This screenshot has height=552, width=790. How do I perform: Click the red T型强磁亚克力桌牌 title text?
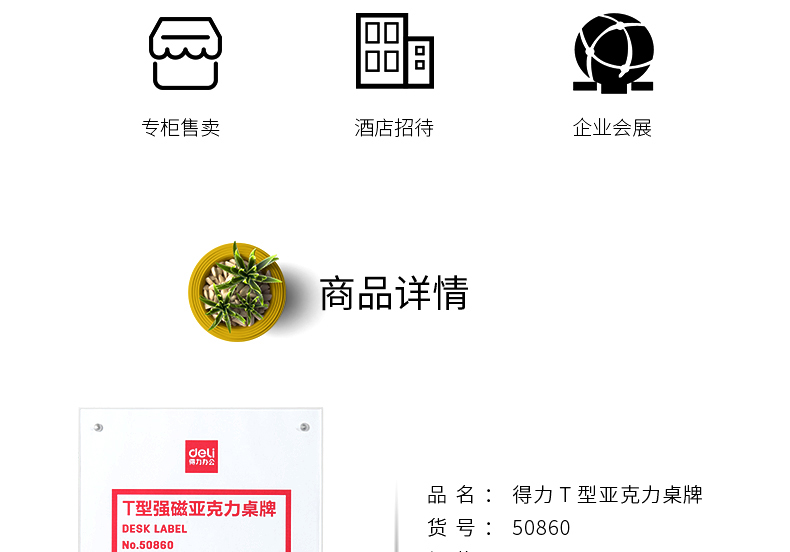tap(200, 509)
